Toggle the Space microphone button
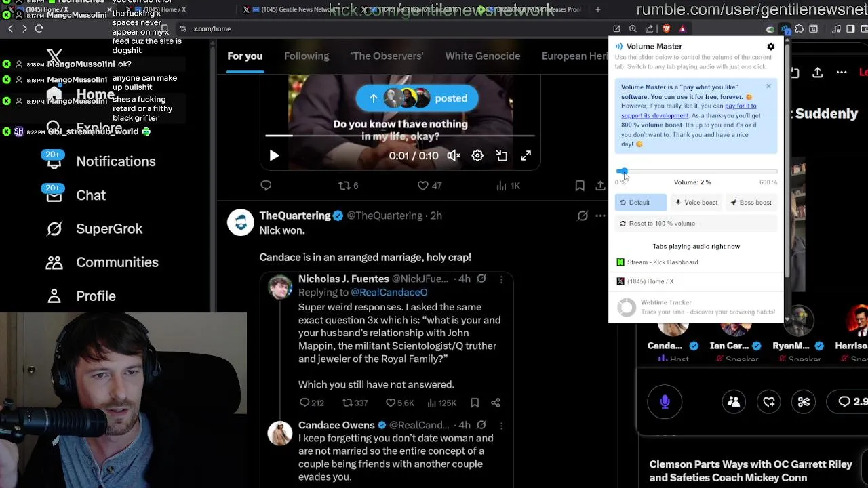Image resolution: width=868 pixels, height=488 pixels. [665, 402]
